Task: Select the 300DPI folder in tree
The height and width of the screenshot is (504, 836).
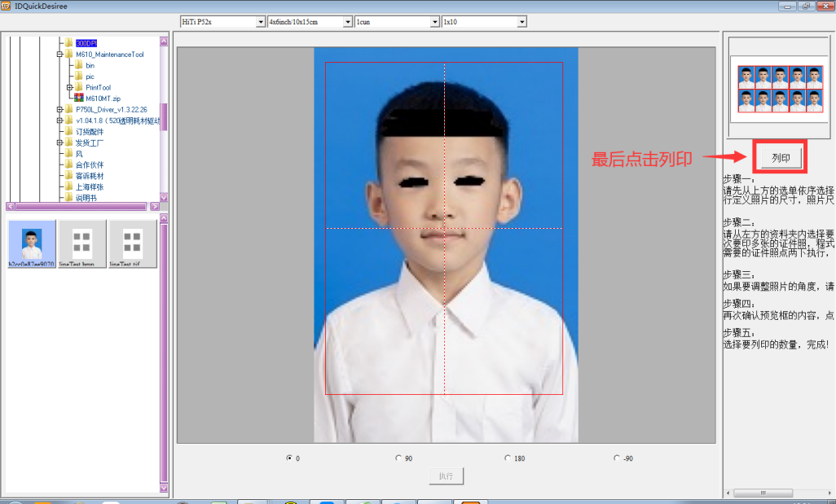Action: coord(86,43)
